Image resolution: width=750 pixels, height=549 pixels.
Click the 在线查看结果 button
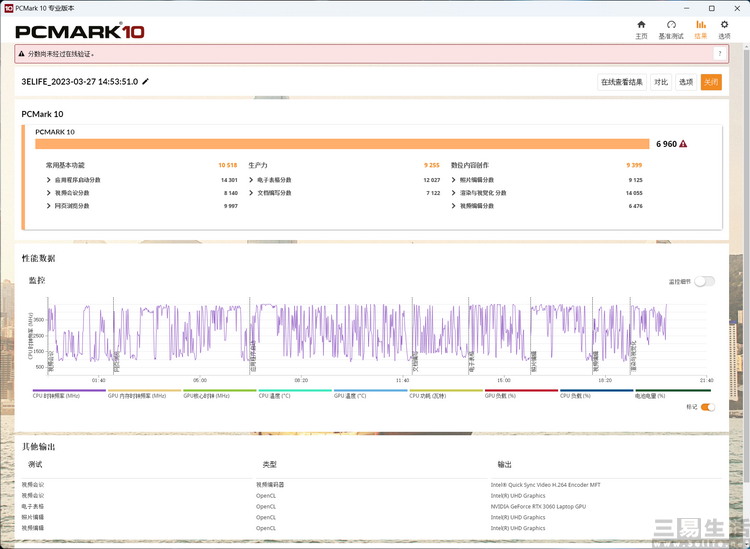[622, 82]
